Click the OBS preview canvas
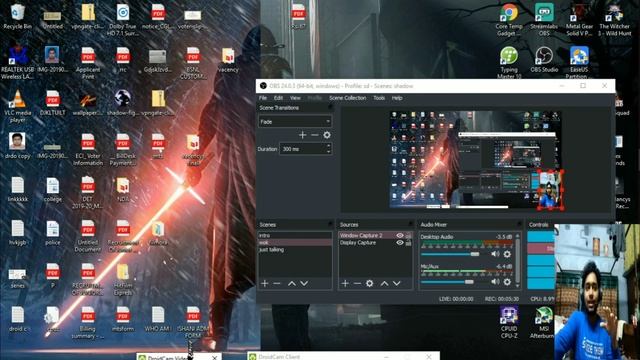The height and width of the screenshot is (360, 640). 476,159
